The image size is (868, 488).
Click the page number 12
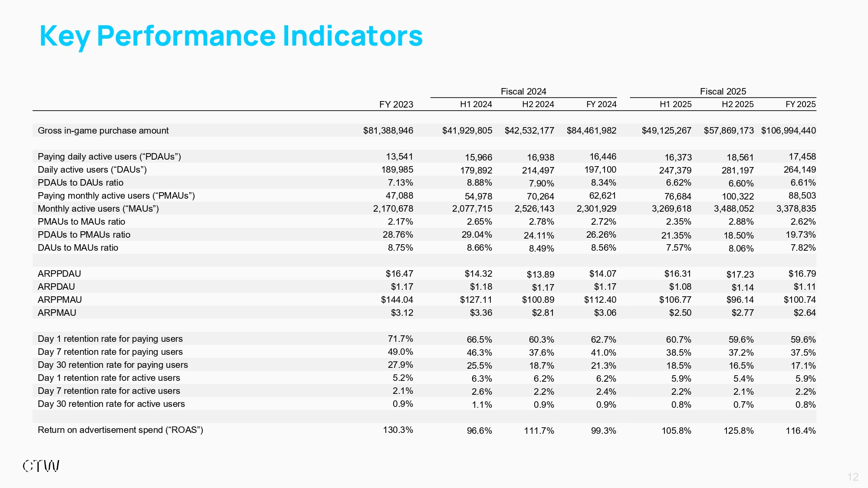[852, 477]
